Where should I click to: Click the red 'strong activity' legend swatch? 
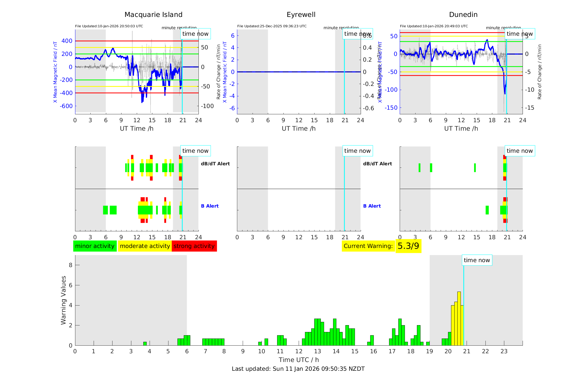click(x=194, y=246)
